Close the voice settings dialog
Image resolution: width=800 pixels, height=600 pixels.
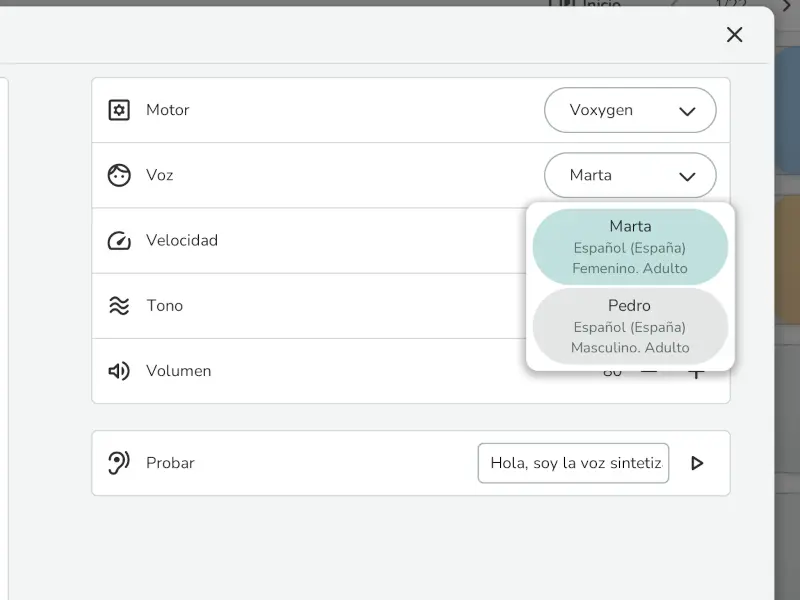[734, 34]
